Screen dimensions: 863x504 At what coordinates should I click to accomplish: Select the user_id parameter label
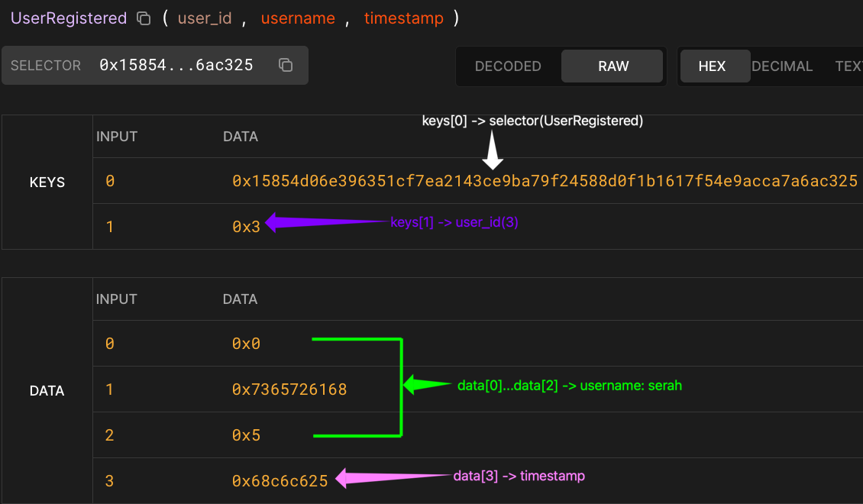pos(205,18)
